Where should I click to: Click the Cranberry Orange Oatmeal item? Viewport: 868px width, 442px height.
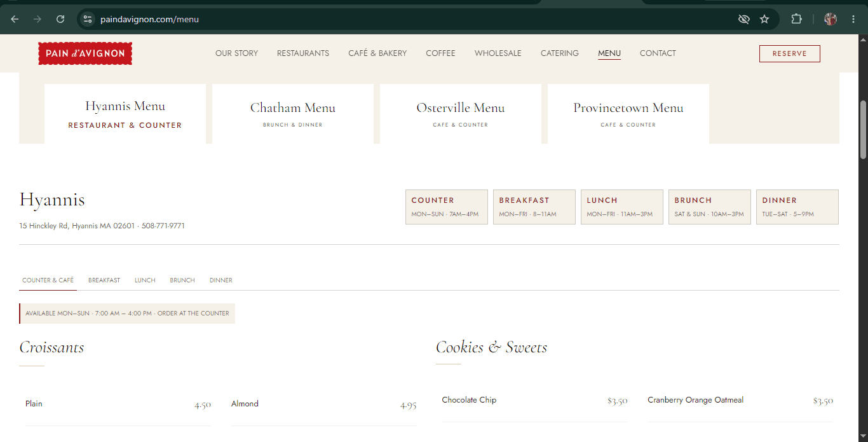(x=740, y=401)
